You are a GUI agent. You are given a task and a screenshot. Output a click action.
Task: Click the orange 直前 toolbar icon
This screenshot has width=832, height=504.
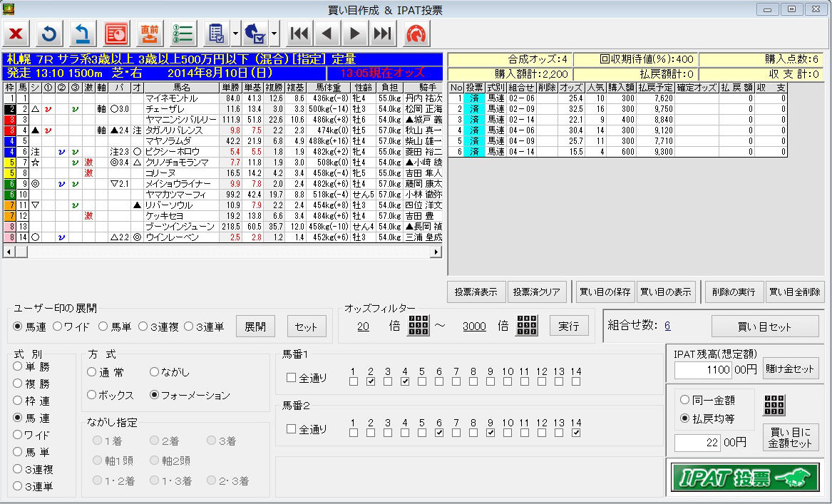tap(150, 34)
